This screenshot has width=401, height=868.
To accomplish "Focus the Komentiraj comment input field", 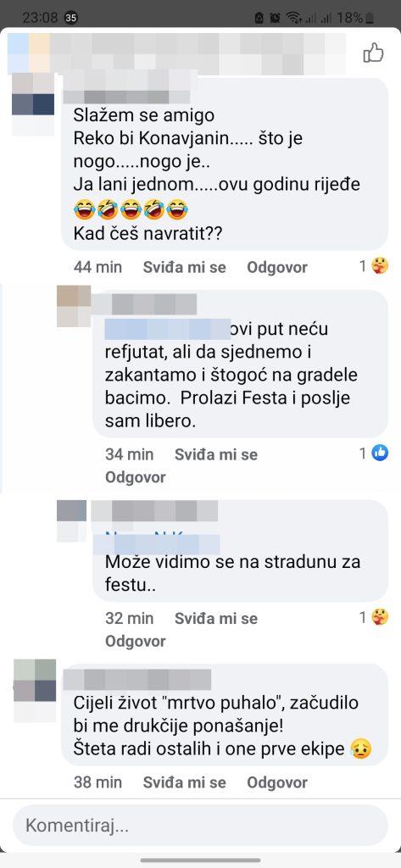I will point(200,826).
